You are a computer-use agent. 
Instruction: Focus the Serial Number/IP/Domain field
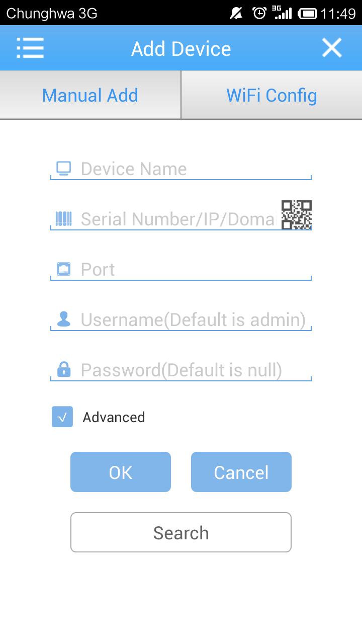(166, 219)
